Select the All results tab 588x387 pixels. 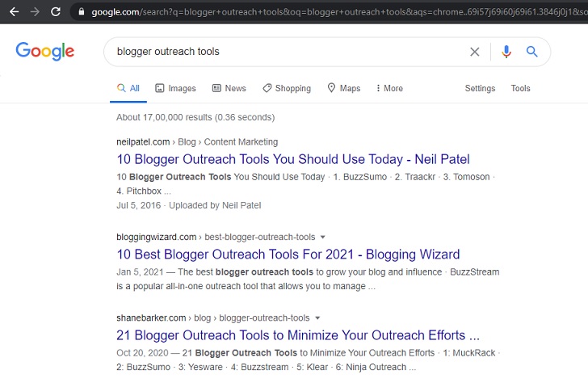pyautogui.click(x=128, y=89)
